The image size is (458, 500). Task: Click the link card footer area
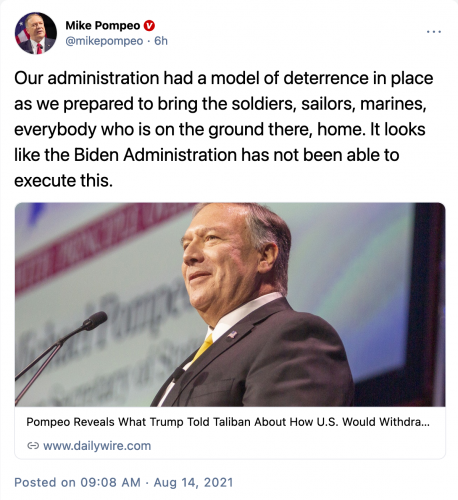point(230,433)
